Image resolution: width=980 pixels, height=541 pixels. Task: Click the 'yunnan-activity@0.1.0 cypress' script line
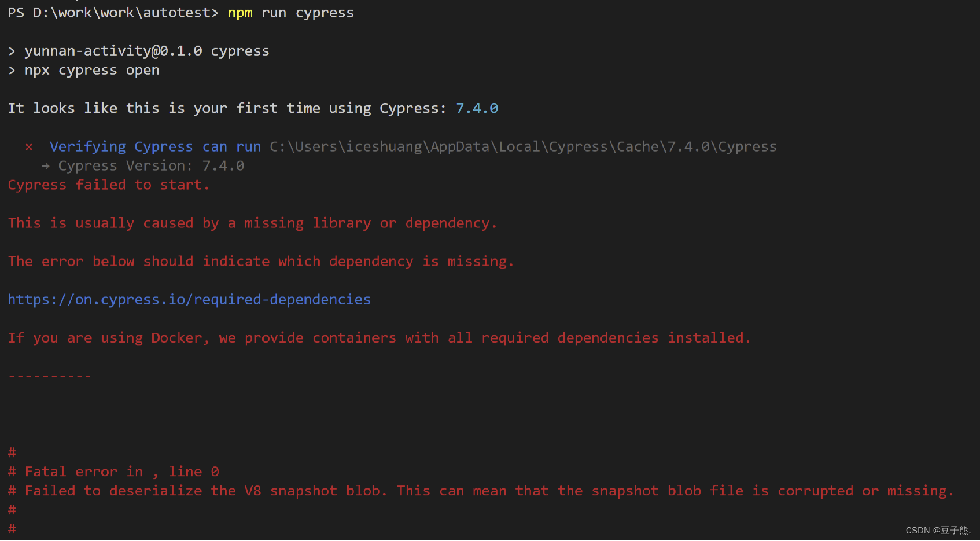(x=146, y=51)
